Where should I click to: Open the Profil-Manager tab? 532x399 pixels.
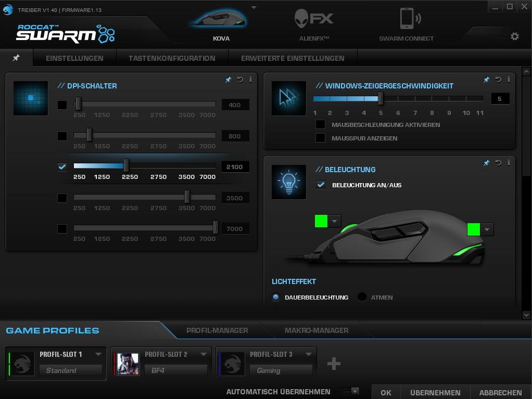pos(217,330)
